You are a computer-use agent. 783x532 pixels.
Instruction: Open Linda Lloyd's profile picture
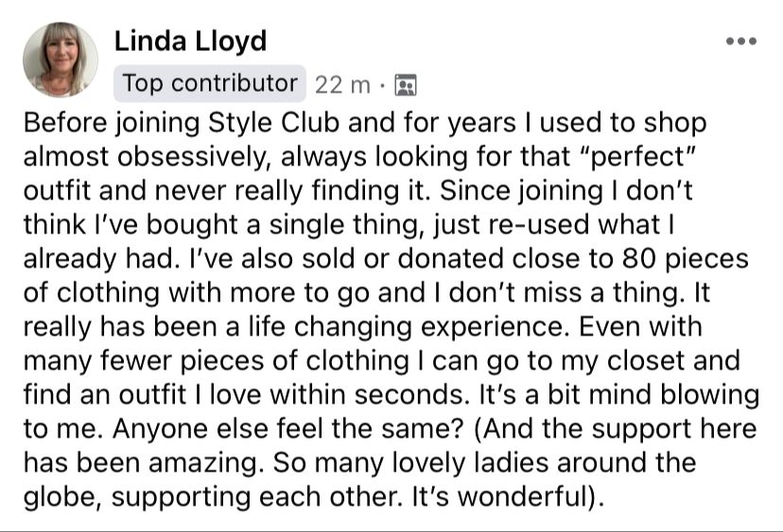pyautogui.click(x=61, y=60)
